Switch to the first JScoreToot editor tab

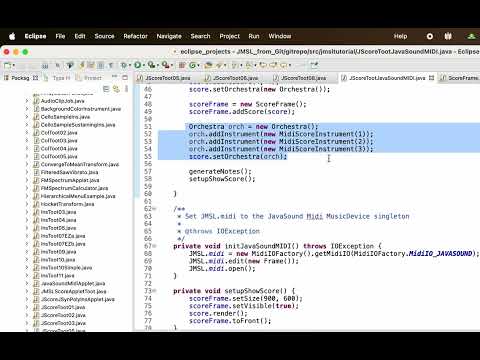165,78
